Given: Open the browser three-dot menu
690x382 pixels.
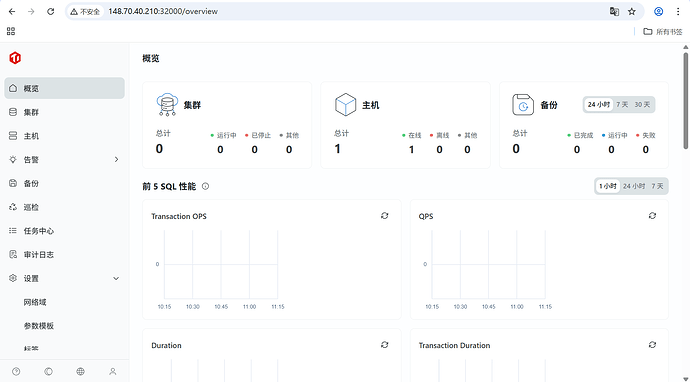Looking at the screenshot, I should (678, 12).
